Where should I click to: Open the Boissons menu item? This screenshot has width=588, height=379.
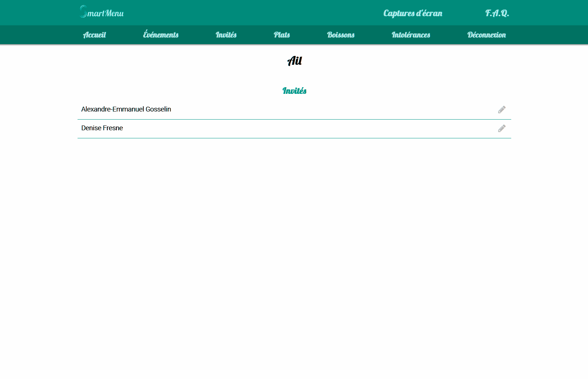coord(341,35)
